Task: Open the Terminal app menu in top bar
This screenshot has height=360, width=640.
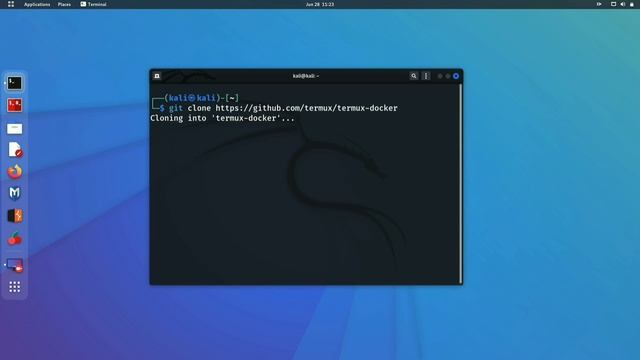Action: 93,4
